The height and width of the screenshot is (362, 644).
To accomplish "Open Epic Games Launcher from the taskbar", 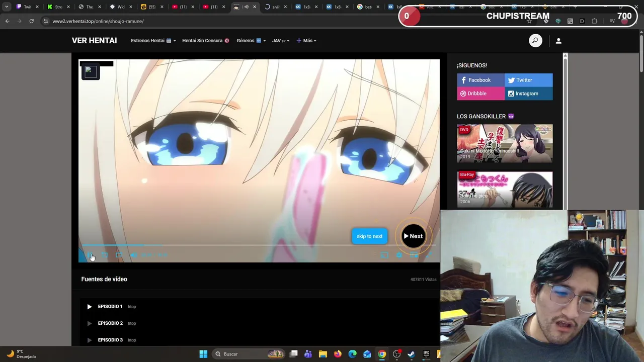I will [x=426, y=354].
